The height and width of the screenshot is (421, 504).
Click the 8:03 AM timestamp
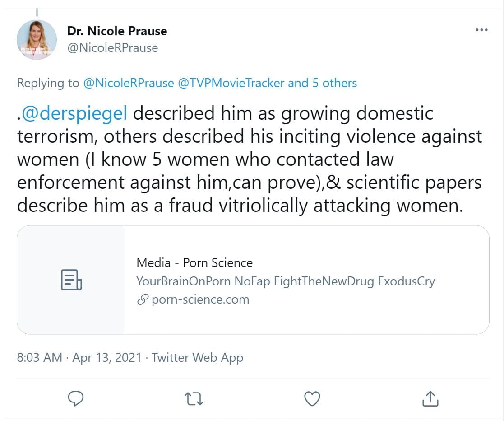(x=40, y=358)
